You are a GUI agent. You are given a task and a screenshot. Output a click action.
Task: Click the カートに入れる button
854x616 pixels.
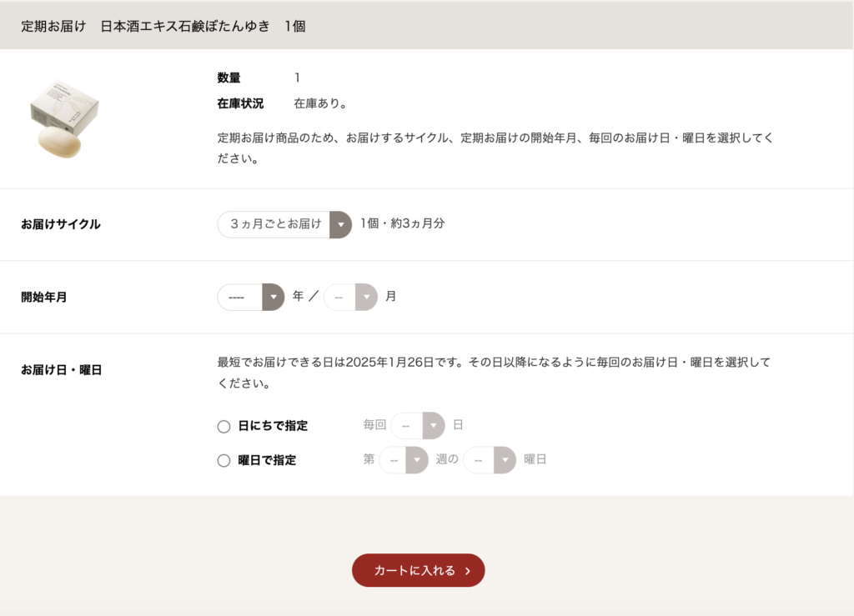tap(419, 570)
